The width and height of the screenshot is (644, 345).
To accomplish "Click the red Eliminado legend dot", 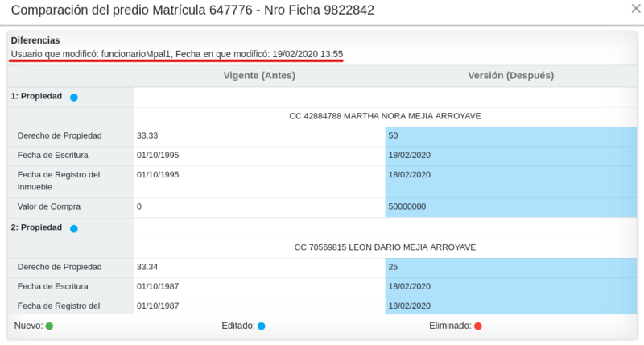I will (x=477, y=326).
